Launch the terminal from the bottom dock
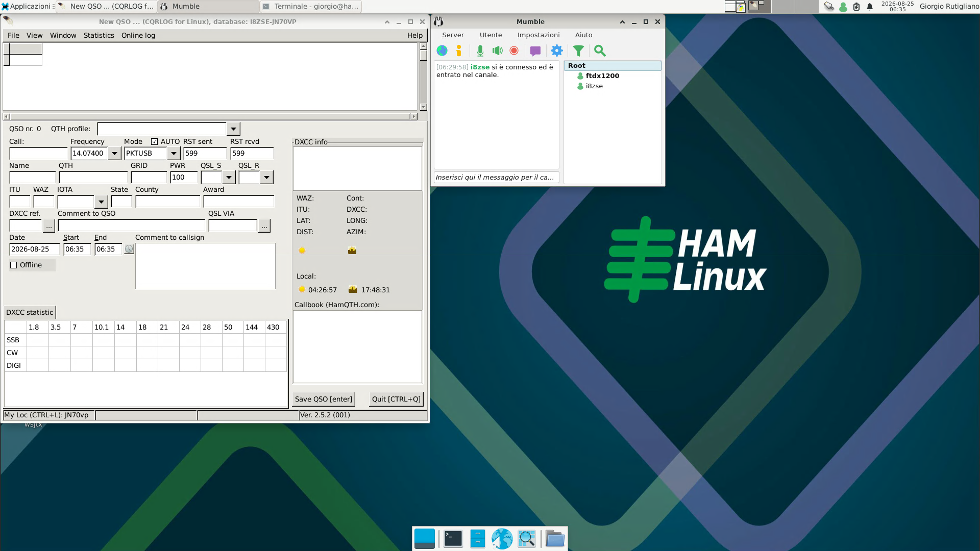Screen dimensions: 980x551 coord(453,539)
